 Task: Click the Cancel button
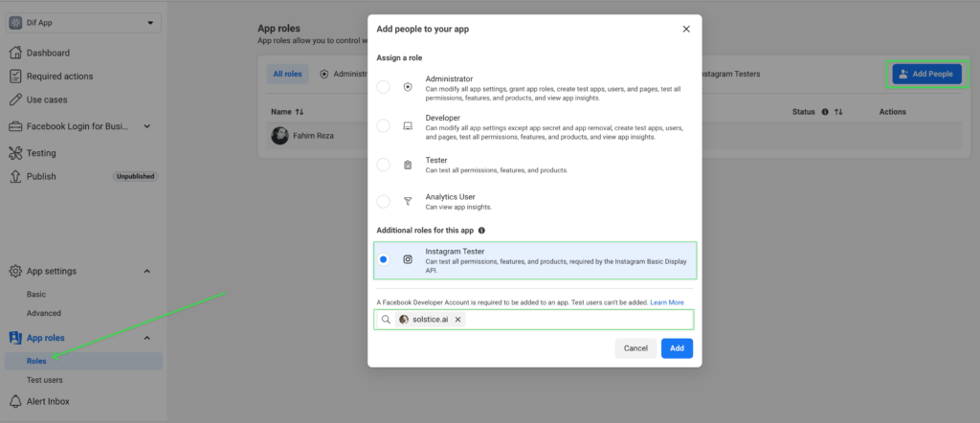tap(635, 348)
